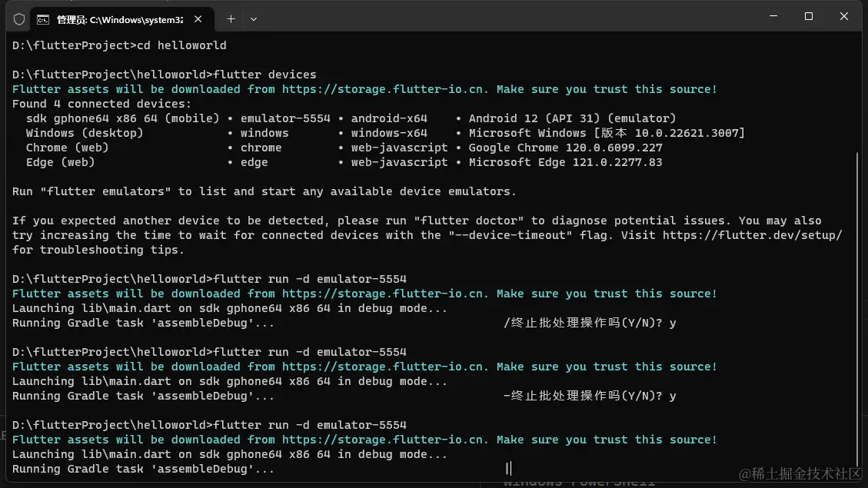Open a new tab with the plus icon

[x=231, y=18]
